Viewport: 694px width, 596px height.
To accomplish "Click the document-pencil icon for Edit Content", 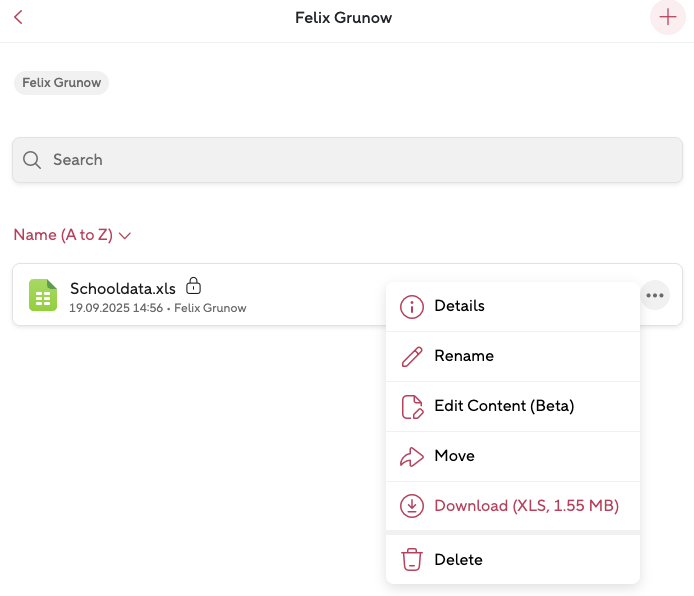I will coord(411,406).
